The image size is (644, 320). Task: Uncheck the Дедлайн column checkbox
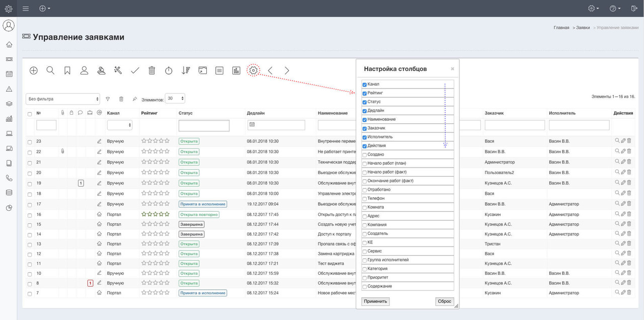point(365,111)
